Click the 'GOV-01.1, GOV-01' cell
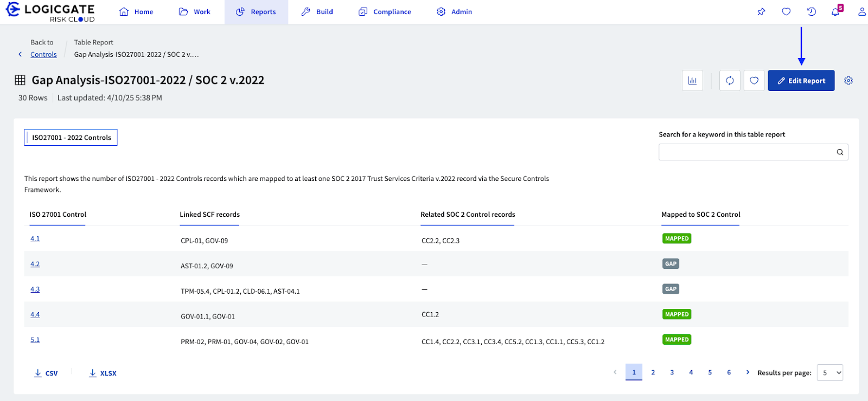Image resolution: width=868 pixels, height=401 pixels. (208, 316)
